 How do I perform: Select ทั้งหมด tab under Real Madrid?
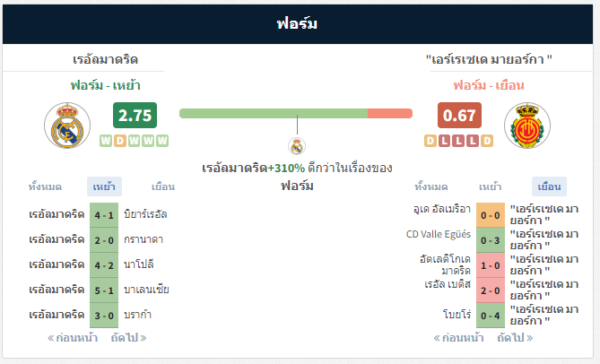[x=45, y=186]
